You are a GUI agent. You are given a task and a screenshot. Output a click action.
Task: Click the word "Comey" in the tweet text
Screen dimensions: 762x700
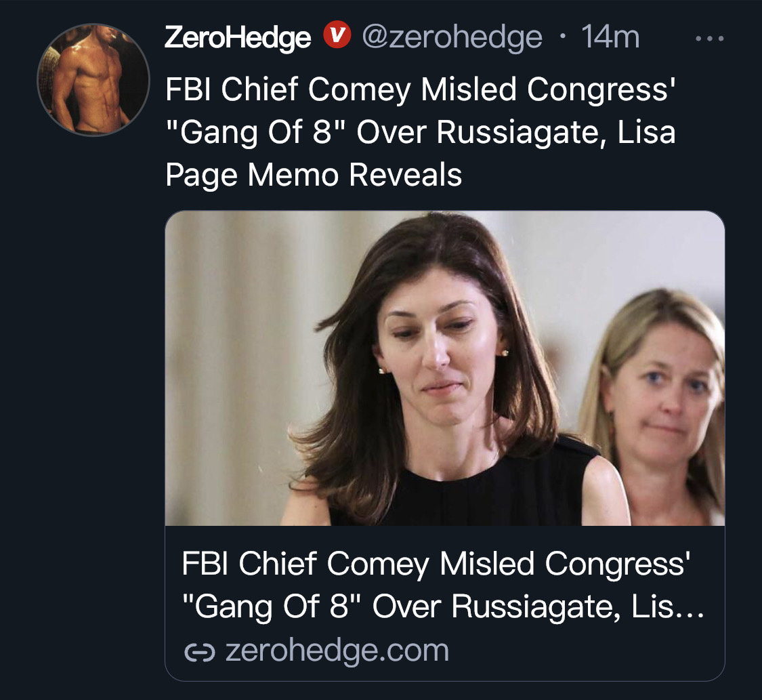click(x=360, y=90)
